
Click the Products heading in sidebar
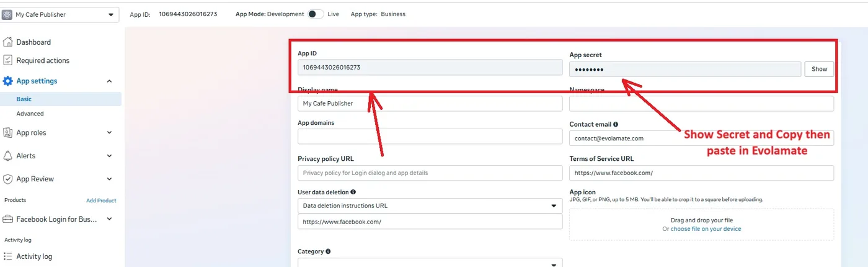15,201
